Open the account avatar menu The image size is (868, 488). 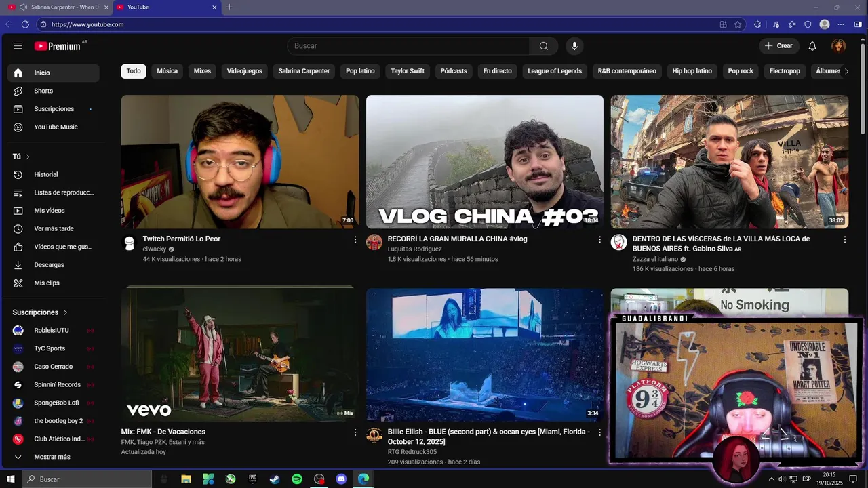coord(839,46)
